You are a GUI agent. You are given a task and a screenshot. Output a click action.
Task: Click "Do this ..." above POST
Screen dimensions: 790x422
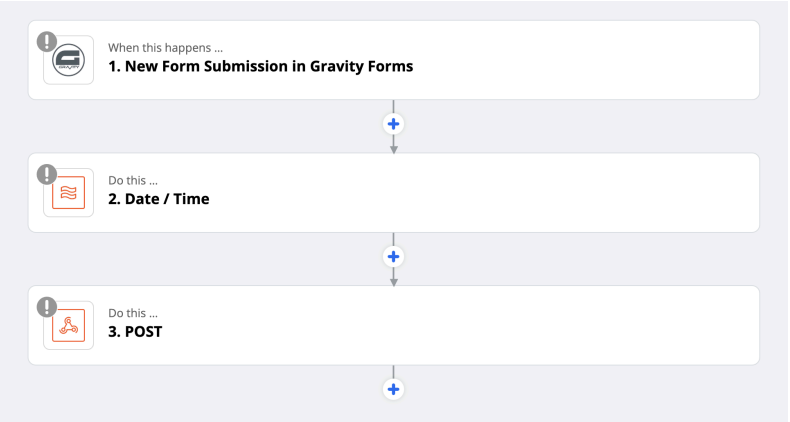(133, 313)
